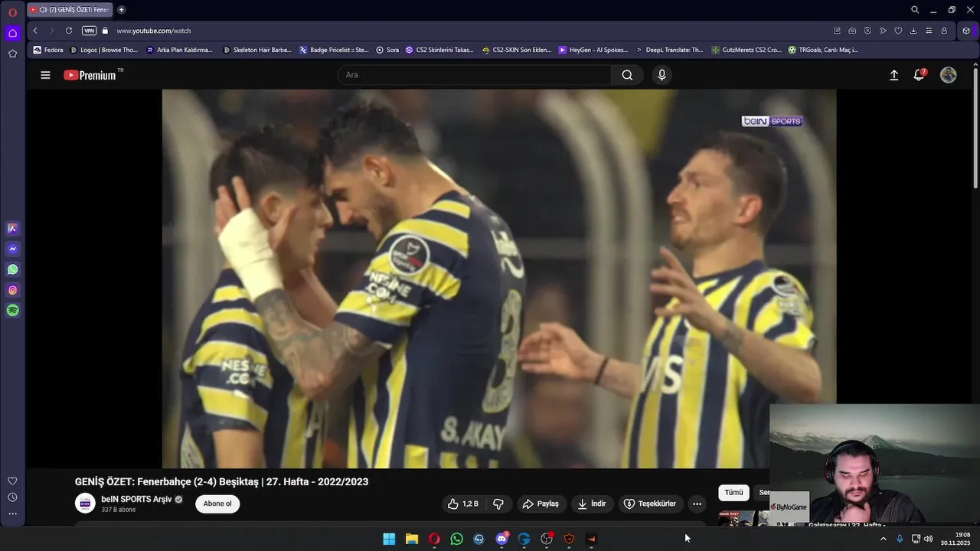Open Opera sidebar star bookmarks icon
The width and height of the screenshot is (980, 551).
[12, 54]
